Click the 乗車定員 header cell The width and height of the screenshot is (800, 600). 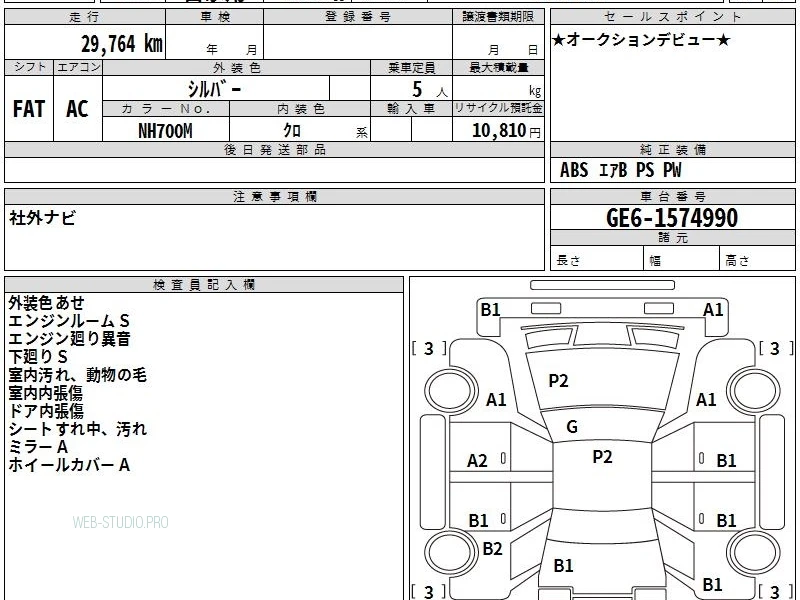pyautogui.click(x=411, y=68)
